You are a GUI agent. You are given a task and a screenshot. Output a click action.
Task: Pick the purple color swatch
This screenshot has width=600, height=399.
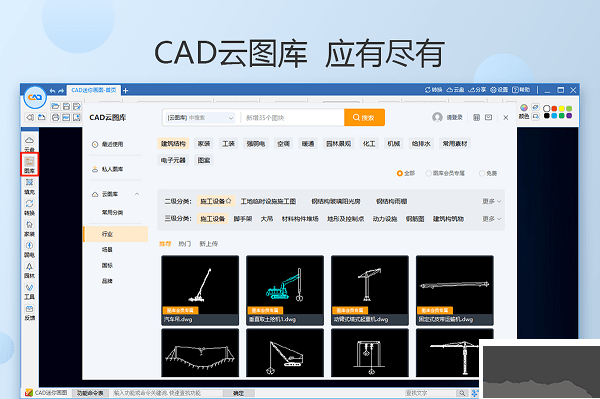coord(569,116)
